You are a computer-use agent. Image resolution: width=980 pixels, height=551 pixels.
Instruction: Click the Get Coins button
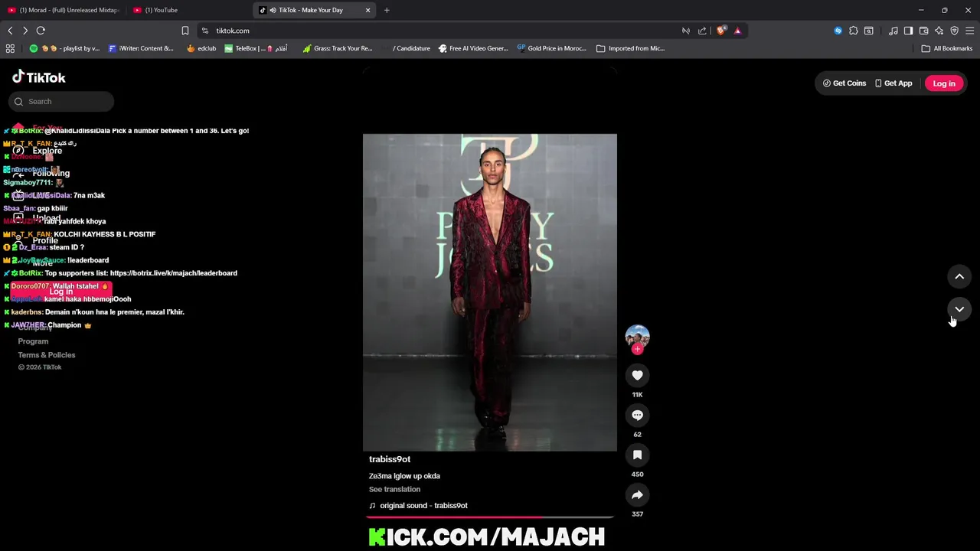pos(844,83)
